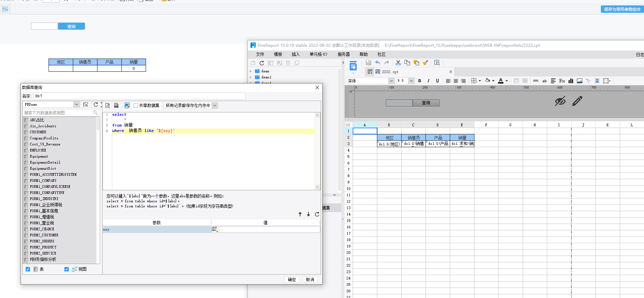The image size is (644, 298).
Task: Click the Redo arrow in FineReport toolbar
Action: [x=387, y=63]
